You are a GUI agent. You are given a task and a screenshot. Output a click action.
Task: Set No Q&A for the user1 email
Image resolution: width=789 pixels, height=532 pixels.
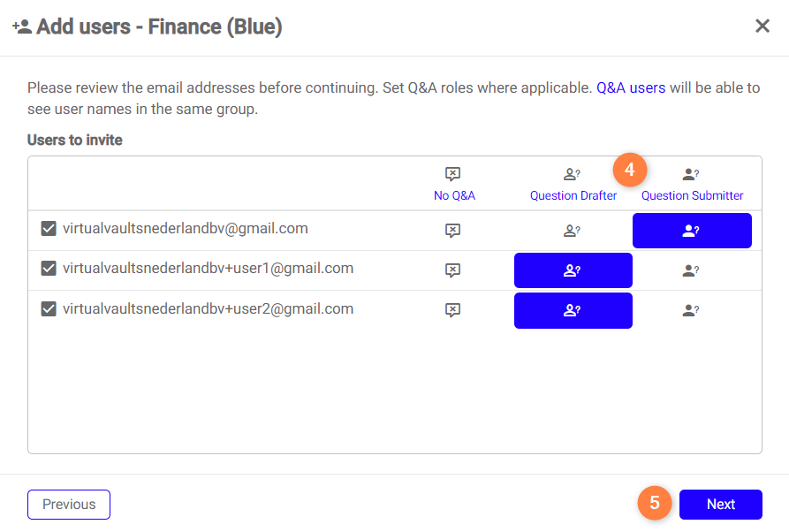453,270
